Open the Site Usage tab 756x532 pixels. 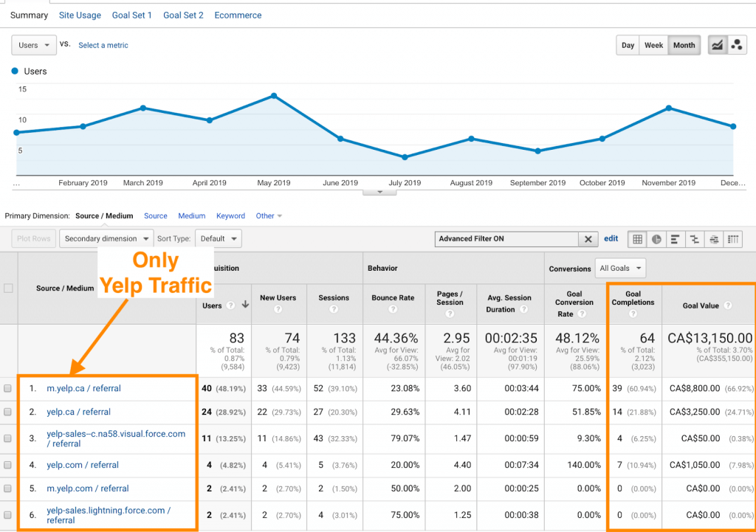80,15
